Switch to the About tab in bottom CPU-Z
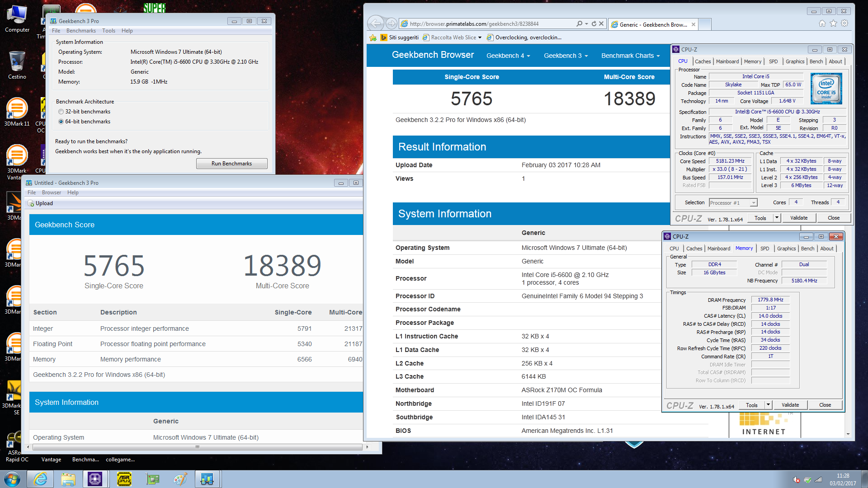Viewport: 868px width, 488px height. 826,249
